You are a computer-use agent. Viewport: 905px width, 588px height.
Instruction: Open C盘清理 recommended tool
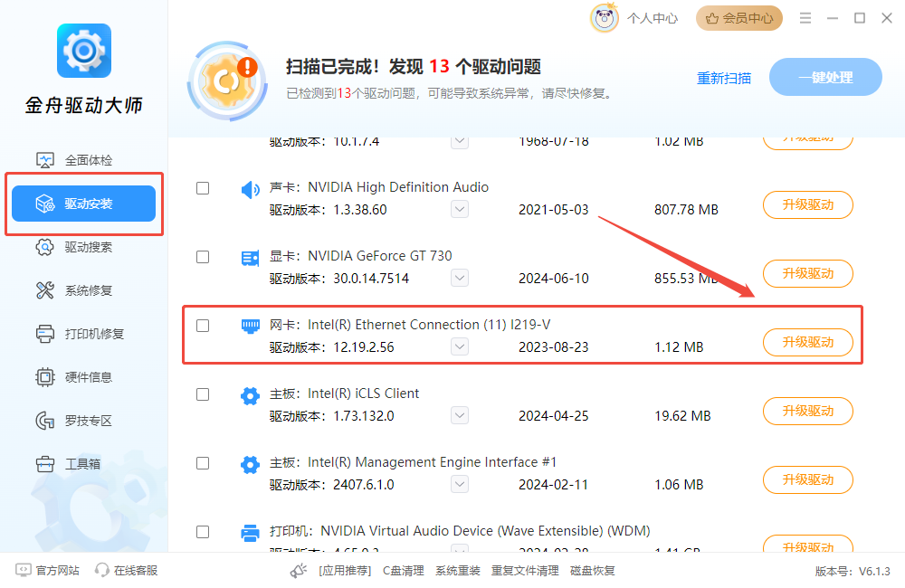pyautogui.click(x=403, y=571)
